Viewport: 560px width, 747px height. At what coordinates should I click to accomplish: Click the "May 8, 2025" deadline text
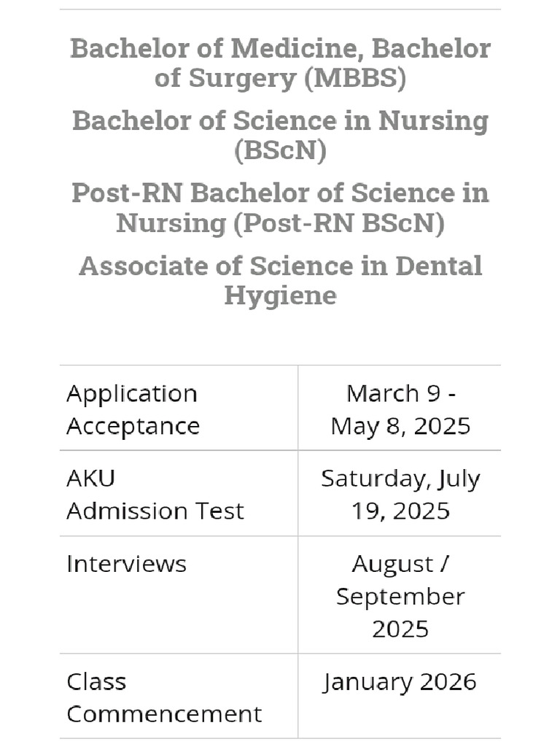(400, 426)
